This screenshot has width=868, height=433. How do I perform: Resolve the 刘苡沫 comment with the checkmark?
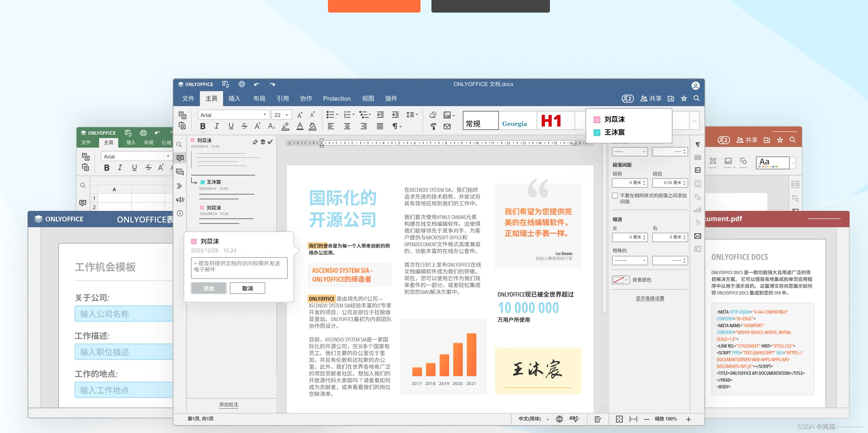pyautogui.click(x=270, y=142)
